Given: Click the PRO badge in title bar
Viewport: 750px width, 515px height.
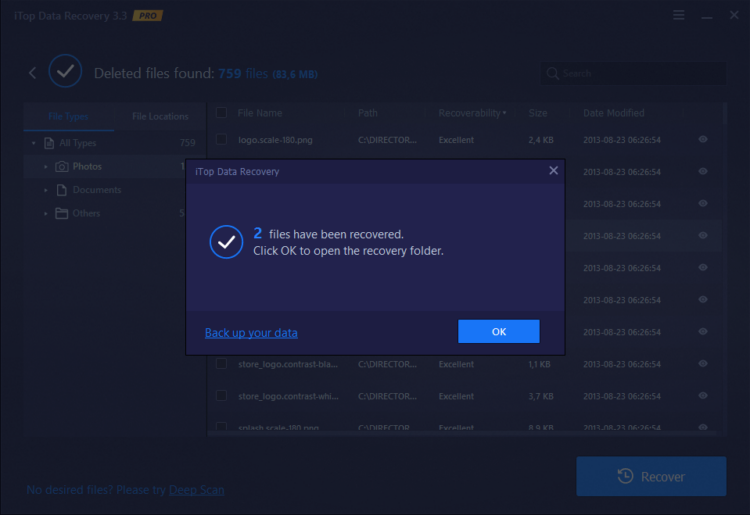Looking at the screenshot, I should pos(148,16).
